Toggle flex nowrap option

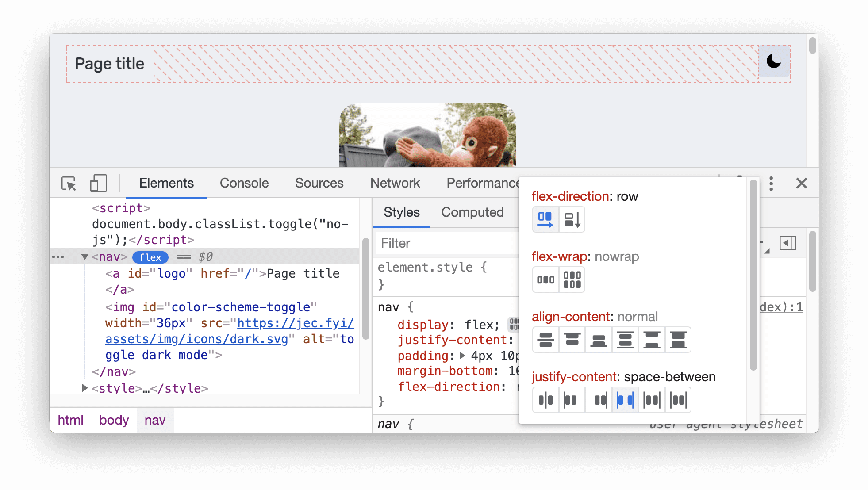point(544,278)
